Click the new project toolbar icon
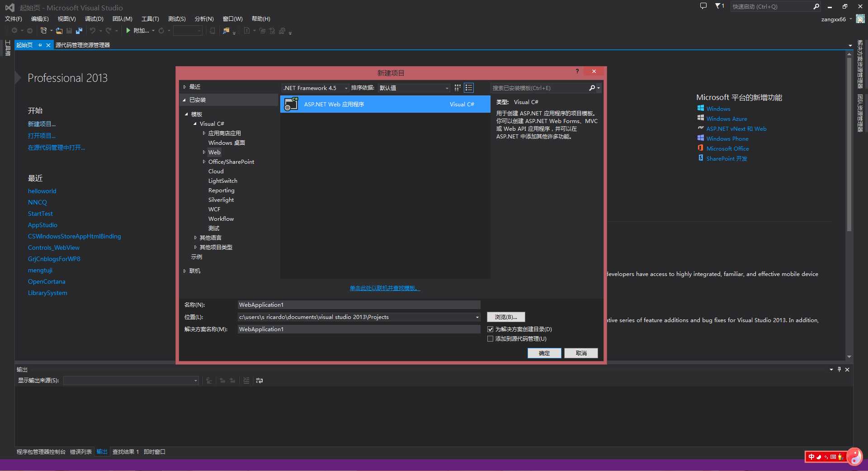868x471 pixels. coord(43,31)
